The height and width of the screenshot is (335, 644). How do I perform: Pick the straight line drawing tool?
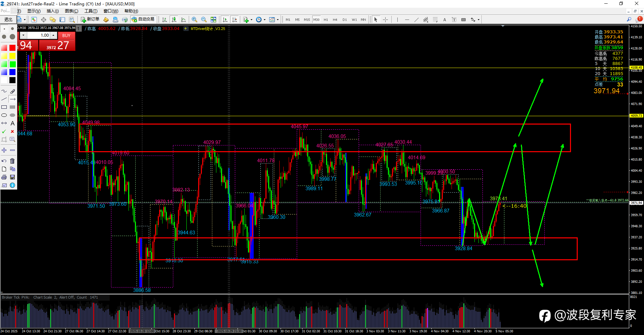pyautogui.click(x=4, y=99)
